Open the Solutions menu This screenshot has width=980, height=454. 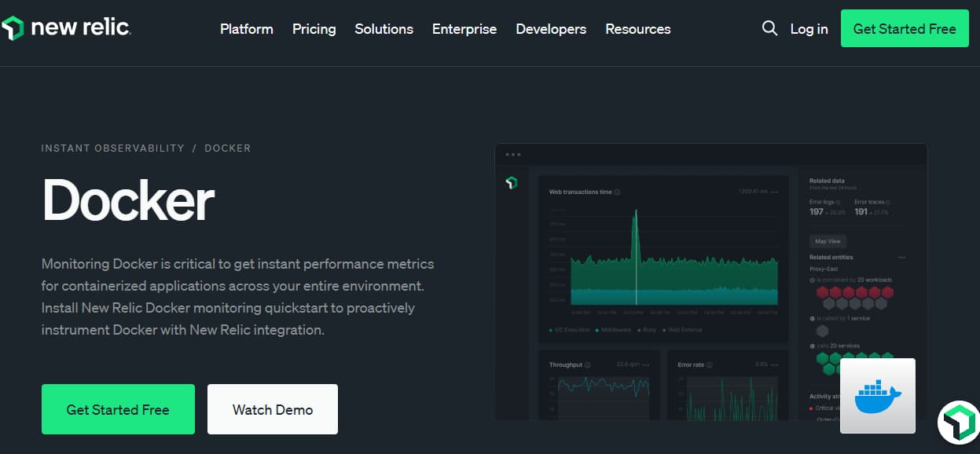tap(384, 29)
